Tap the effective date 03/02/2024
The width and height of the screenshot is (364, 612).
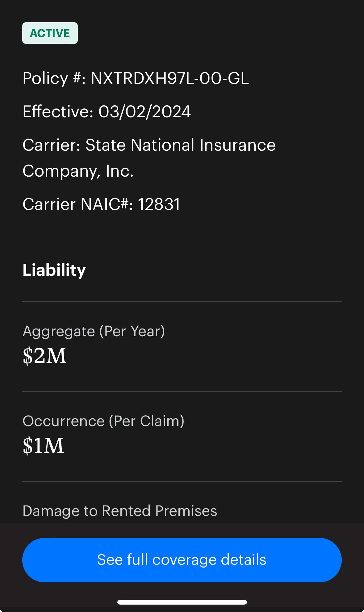[144, 112]
